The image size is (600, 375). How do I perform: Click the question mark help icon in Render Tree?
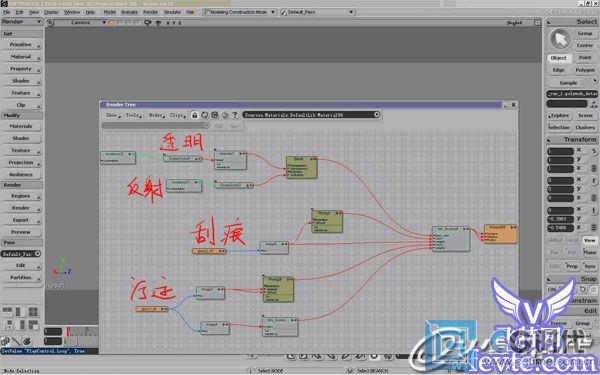tap(235, 115)
